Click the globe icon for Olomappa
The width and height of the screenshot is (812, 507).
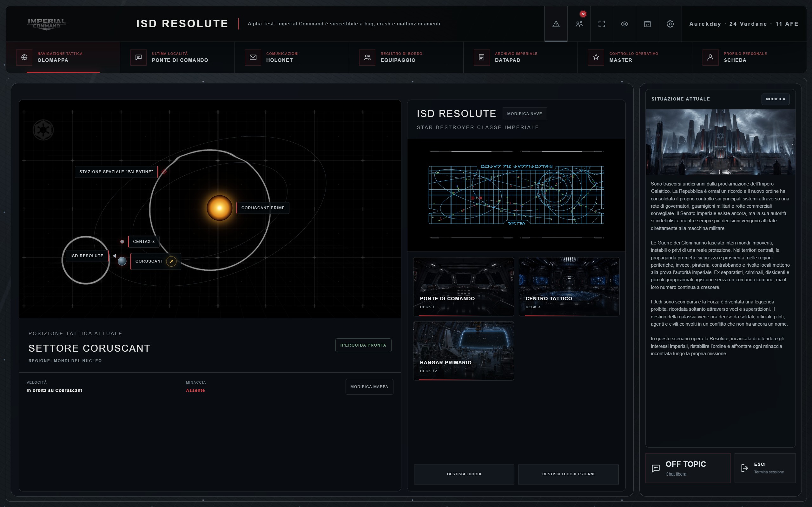pyautogui.click(x=24, y=57)
